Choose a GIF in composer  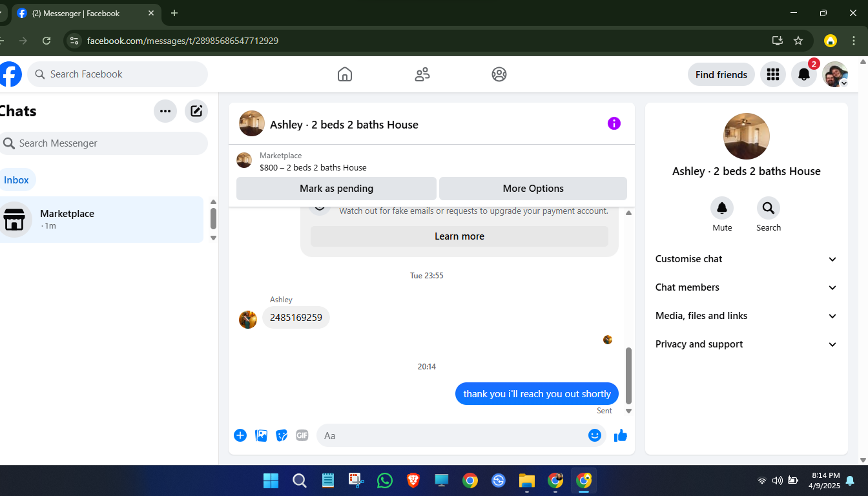302,435
